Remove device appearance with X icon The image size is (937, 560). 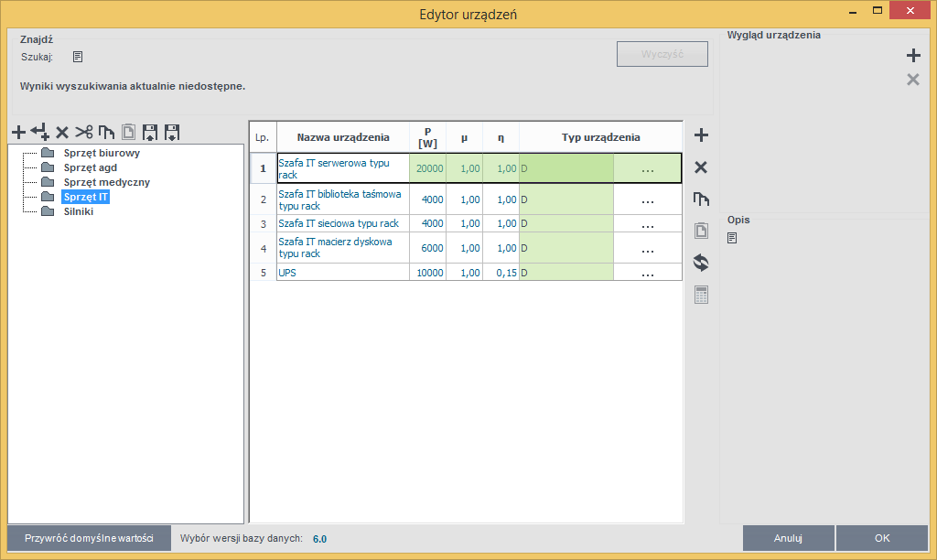click(913, 80)
